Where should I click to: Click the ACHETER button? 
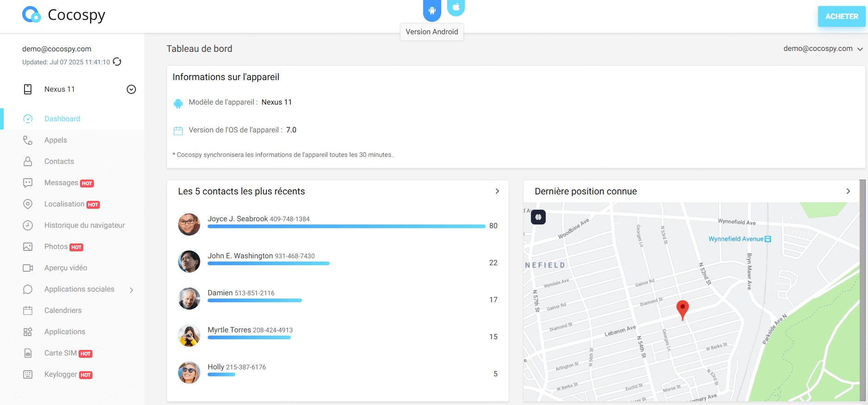pyautogui.click(x=842, y=17)
